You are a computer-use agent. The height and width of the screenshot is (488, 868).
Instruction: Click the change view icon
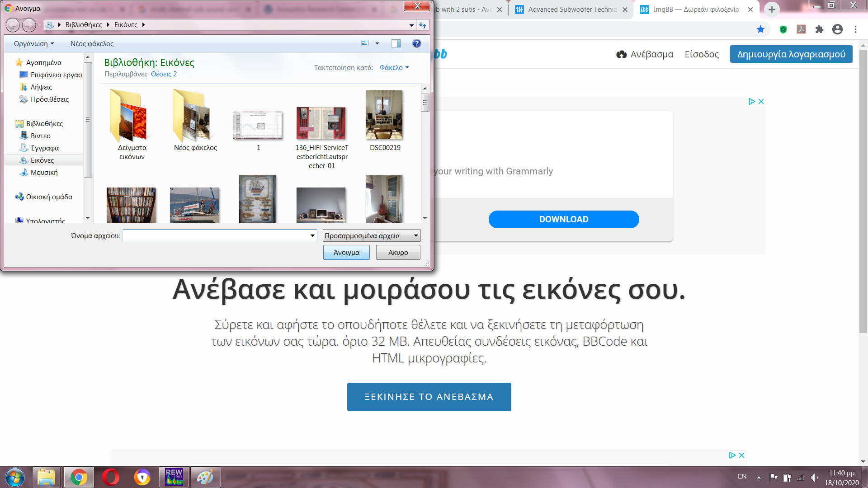[365, 43]
